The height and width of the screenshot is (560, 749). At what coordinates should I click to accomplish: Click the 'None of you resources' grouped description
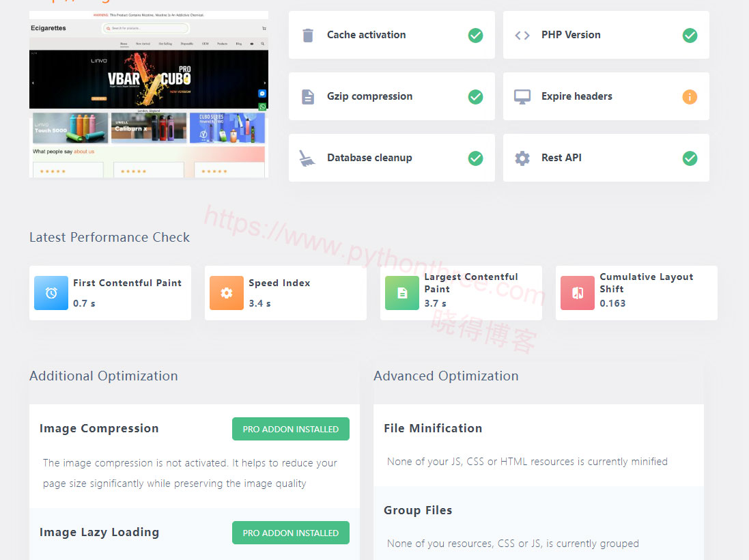(513, 544)
